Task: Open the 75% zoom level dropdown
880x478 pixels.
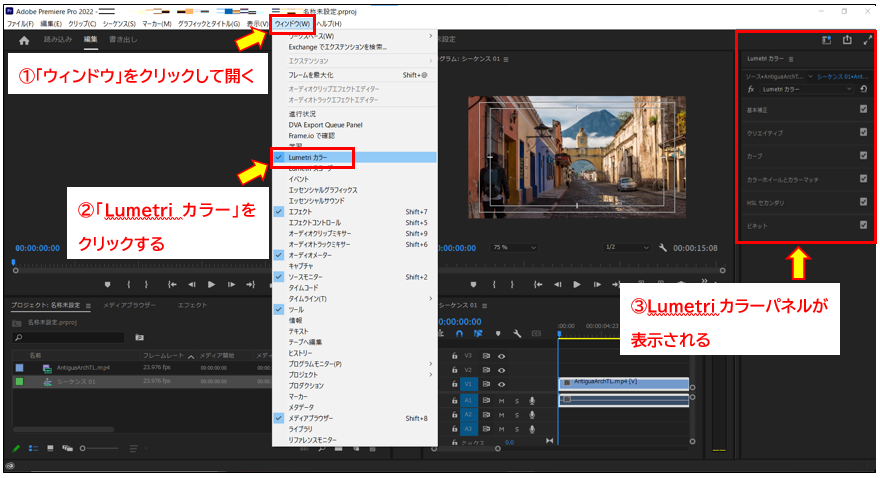Action: coord(514,247)
